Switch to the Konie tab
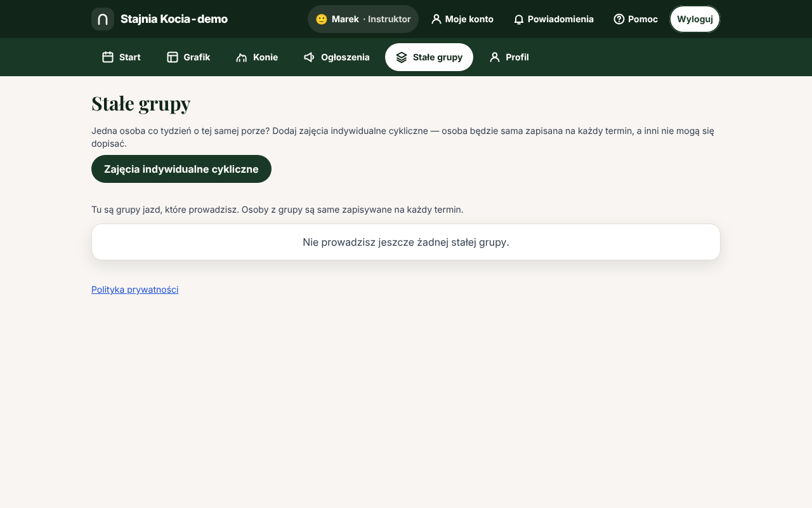Screen dimensions: 812x508 click(x=257, y=57)
